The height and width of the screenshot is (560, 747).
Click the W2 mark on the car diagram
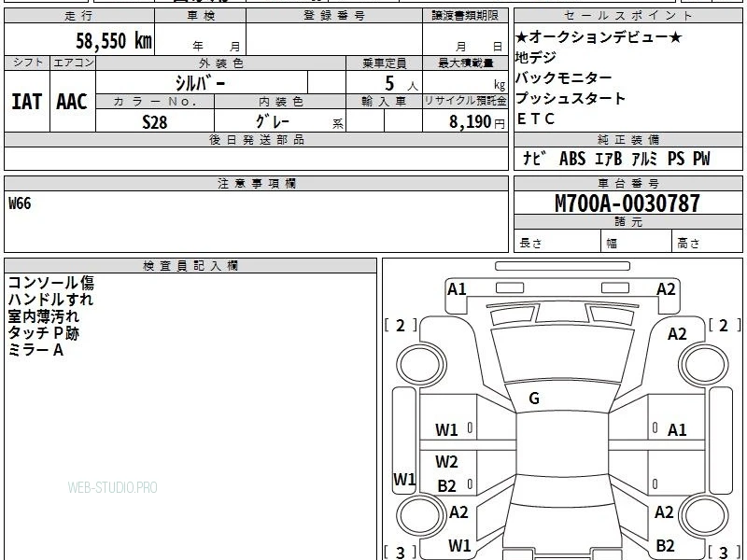pos(446,461)
